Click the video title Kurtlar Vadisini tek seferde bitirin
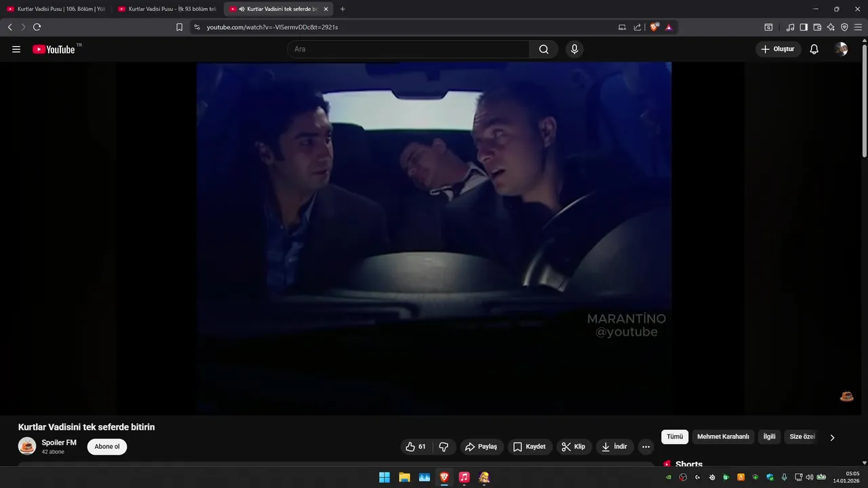Screen dimensions: 868x488 click(86, 427)
